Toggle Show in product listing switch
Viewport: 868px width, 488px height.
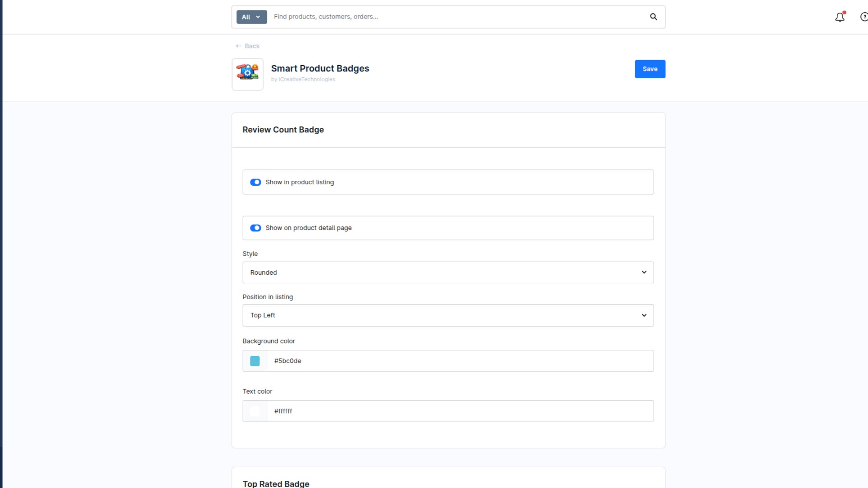click(255, 182)
